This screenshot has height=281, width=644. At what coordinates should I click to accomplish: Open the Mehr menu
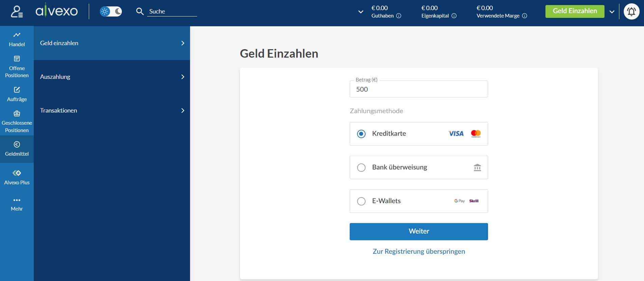[x=17, y=204]
